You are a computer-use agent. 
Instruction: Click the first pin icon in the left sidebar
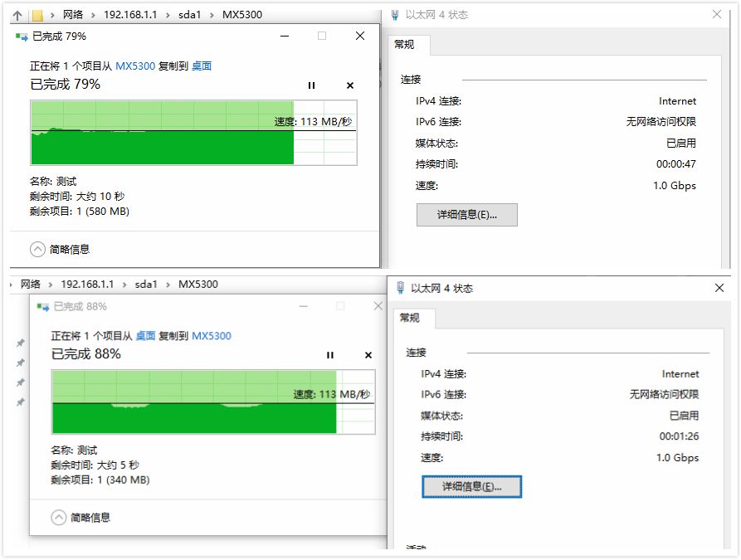click(20, 343)
